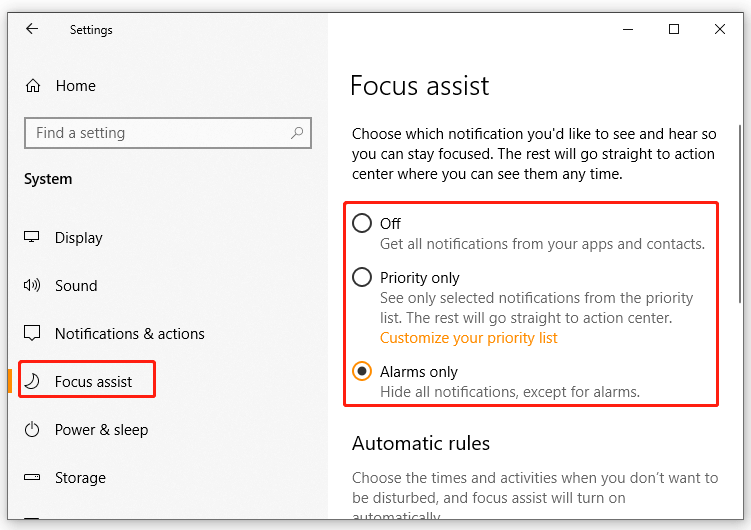This screenshot has width=751, height=530.
Task: Click the Notifications speech bubble icon
Action: click(32, 333)
